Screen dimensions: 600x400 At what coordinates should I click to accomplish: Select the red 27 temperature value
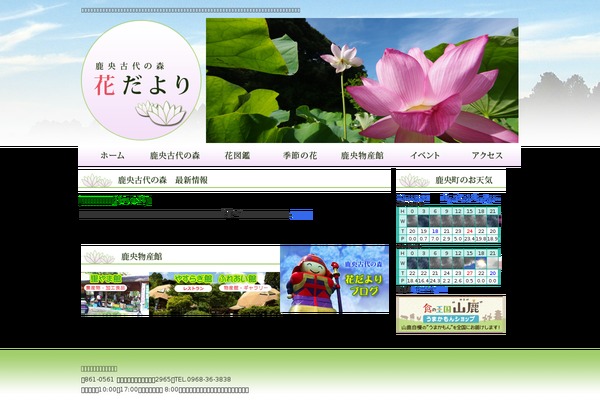(470, 273)
